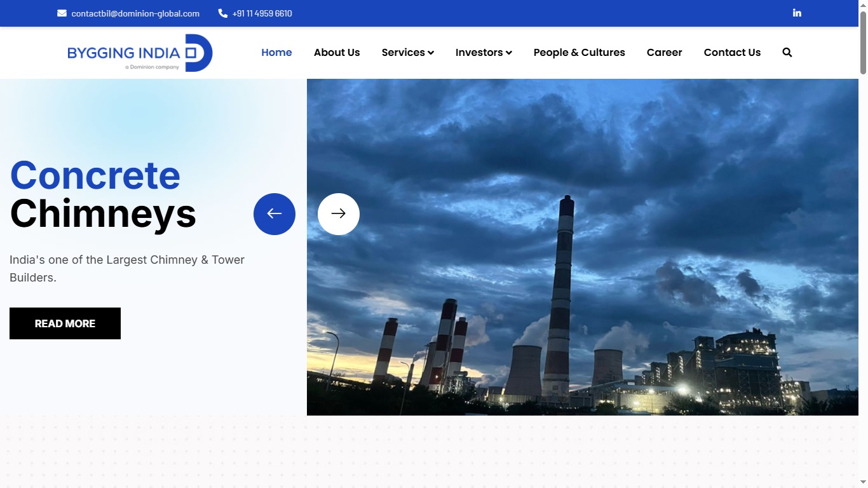Open the Career menu item
Image resolution: width=868 pixels, height=488 pixels.
[x=664, y=53]
